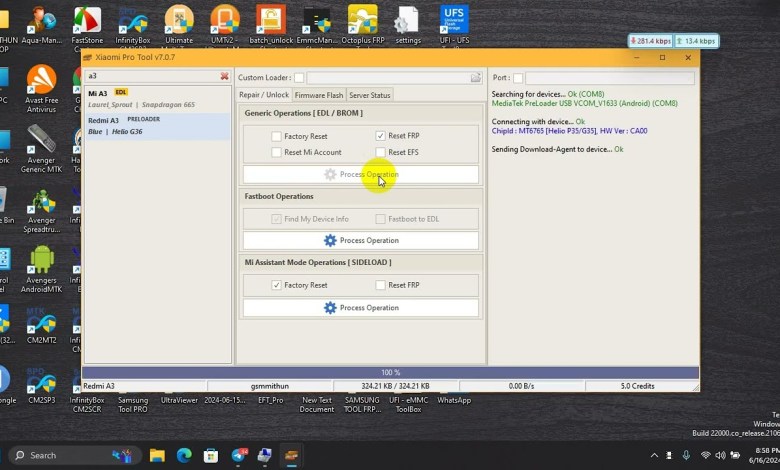Enable Reset EFS checkbox

pyautogui.click(x=381, y=152)
